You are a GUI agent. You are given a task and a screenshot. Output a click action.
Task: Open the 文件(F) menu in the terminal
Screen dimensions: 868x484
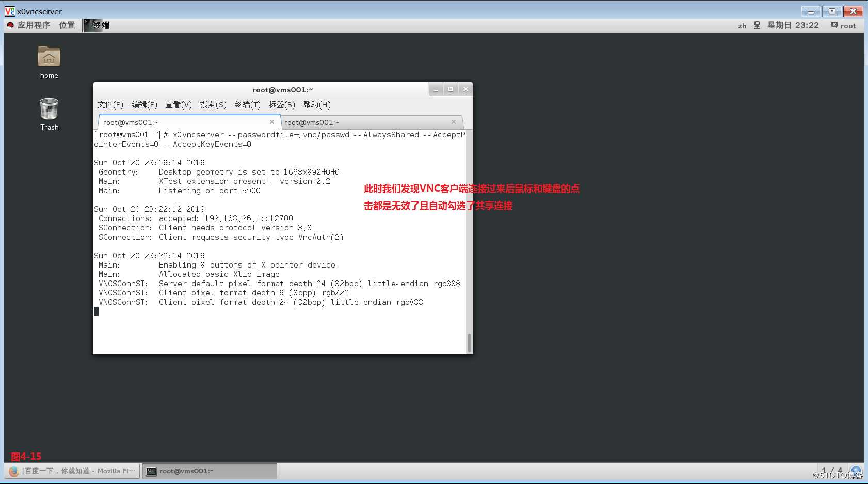pos(110,105)
